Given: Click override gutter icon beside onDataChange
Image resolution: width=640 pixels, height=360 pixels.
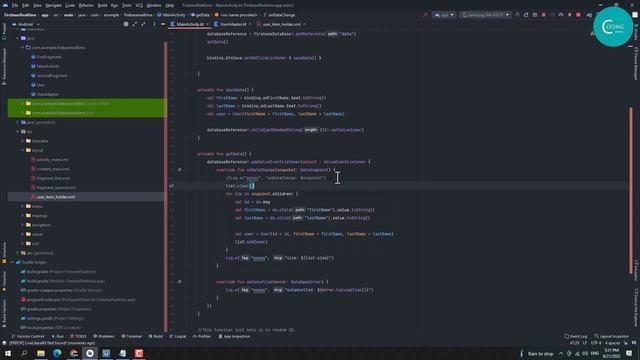Looking at the screenshot, I should pyautogui.click(x=179, y=169).
